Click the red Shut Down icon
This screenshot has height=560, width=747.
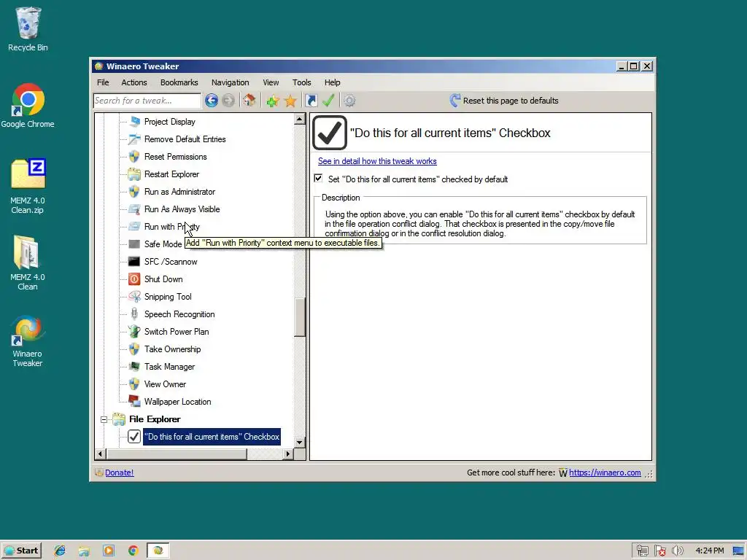click(134, 279)
